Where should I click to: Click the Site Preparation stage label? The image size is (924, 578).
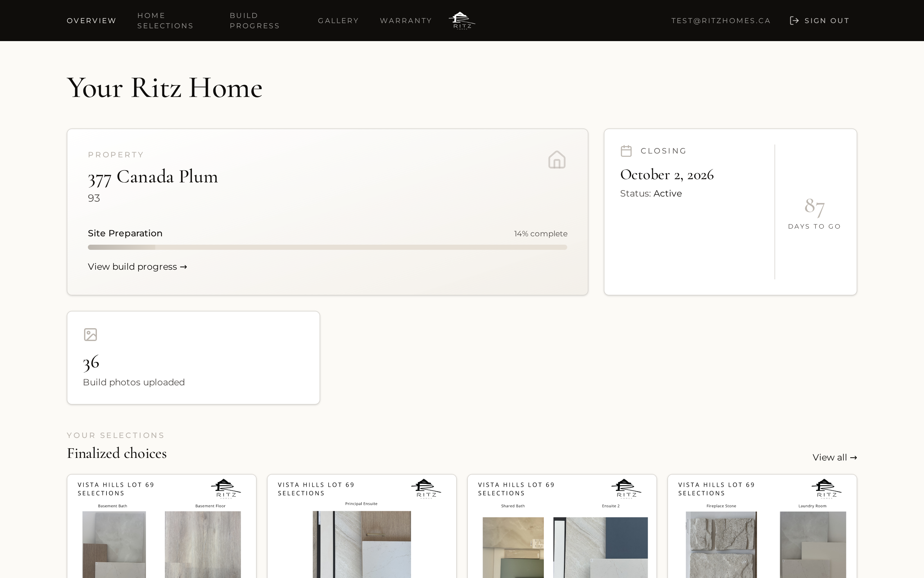tap(125, 233)
